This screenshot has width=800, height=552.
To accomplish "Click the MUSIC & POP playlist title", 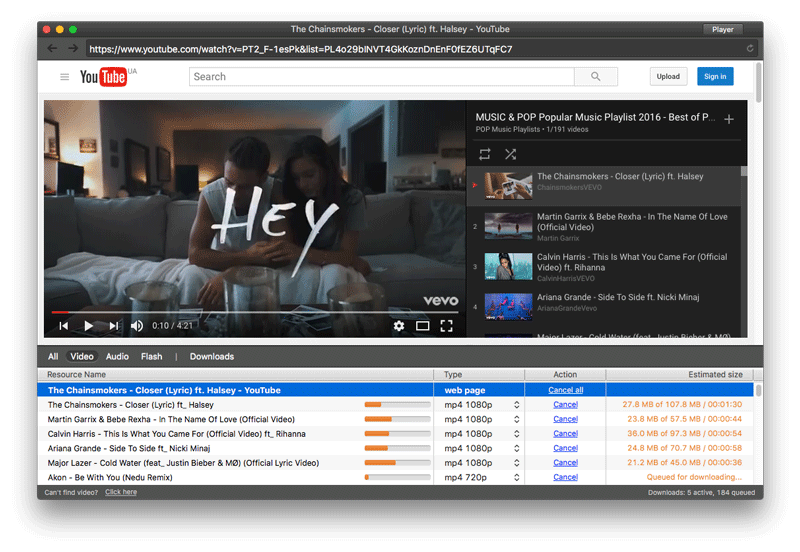I will (595, 117).
